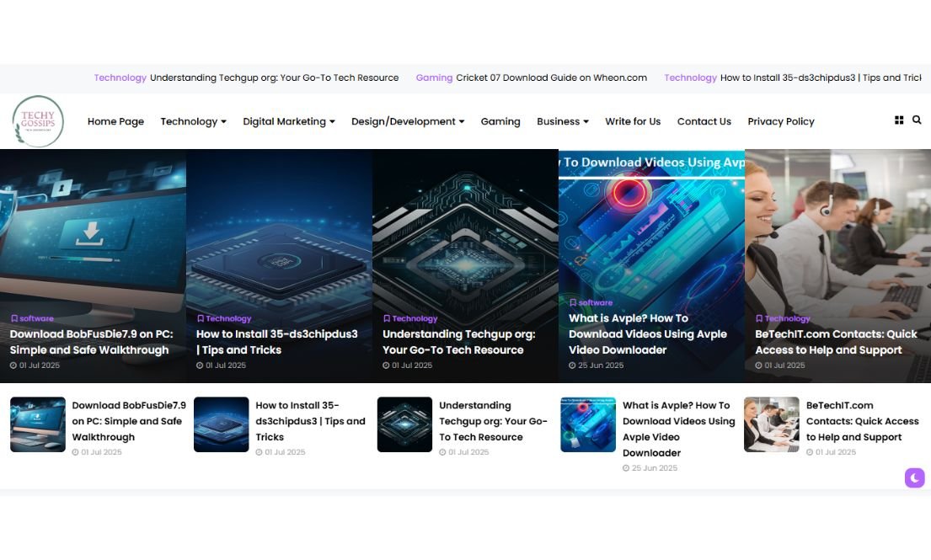Open ticker headline Understanding Techgup org
This screenshot has width=931, height=560.
pos(275,77)
